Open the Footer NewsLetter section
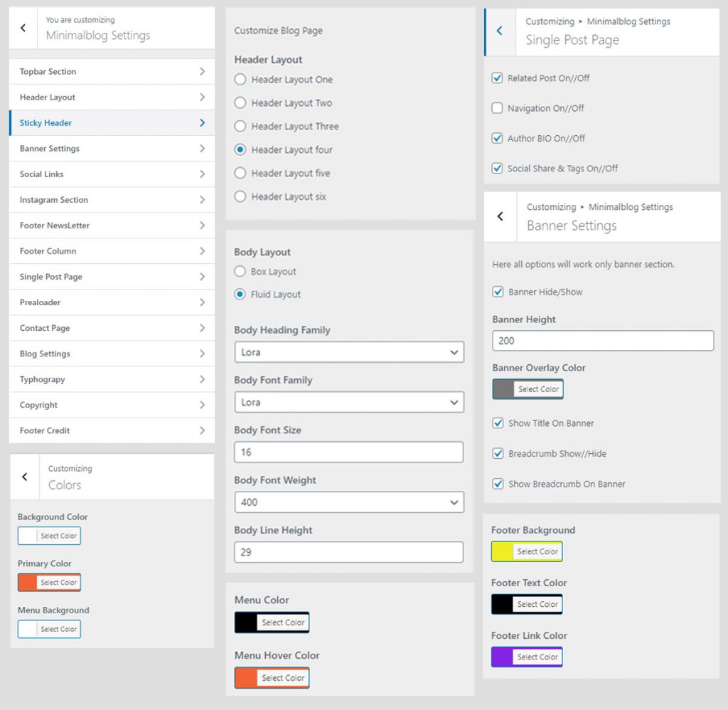Viewport: 728px width, 710px height. pos(112,226)
